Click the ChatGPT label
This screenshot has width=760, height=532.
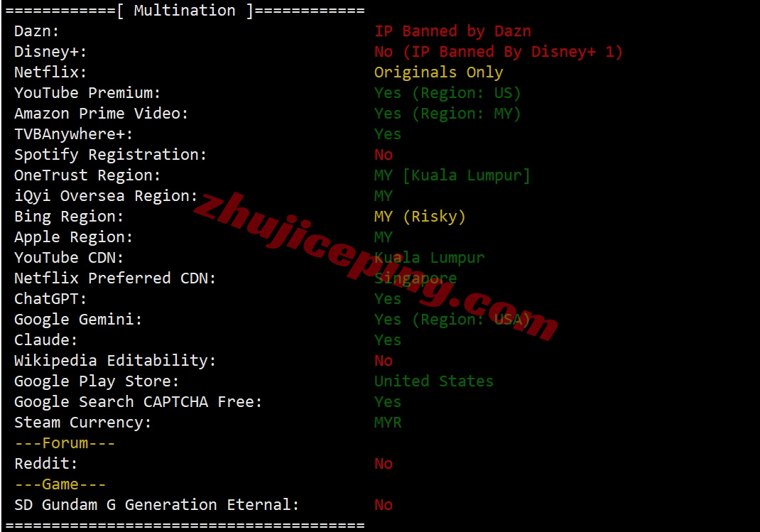(x=50, y=298)
